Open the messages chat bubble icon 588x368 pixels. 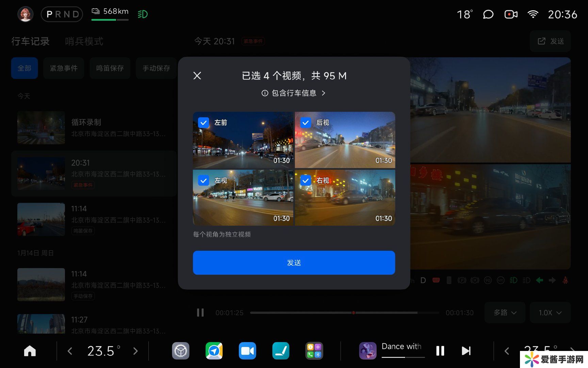pos(488,14)
